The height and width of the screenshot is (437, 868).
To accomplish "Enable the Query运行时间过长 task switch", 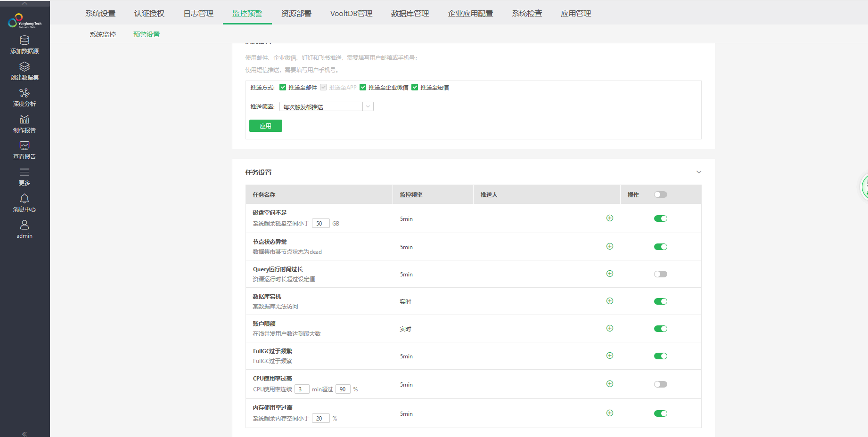I will point(661,274).
